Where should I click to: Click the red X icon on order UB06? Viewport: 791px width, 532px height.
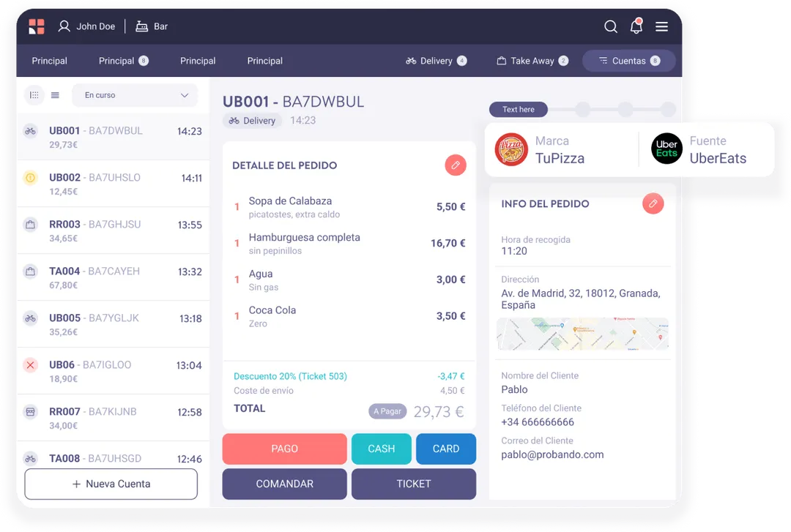[x=30, y=364]
